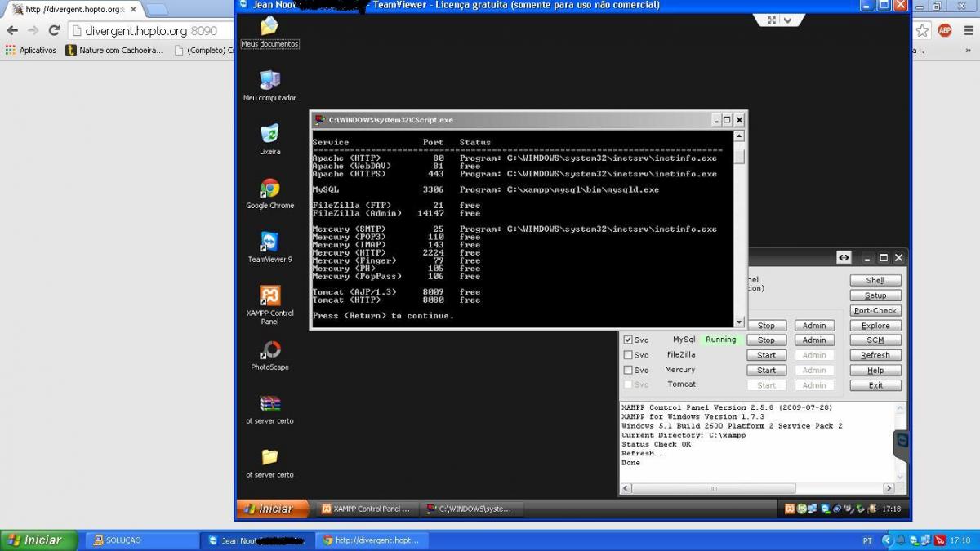Click top Admin button above MySql row
Screen dimensions: 980x551
(x=814, y=325)
